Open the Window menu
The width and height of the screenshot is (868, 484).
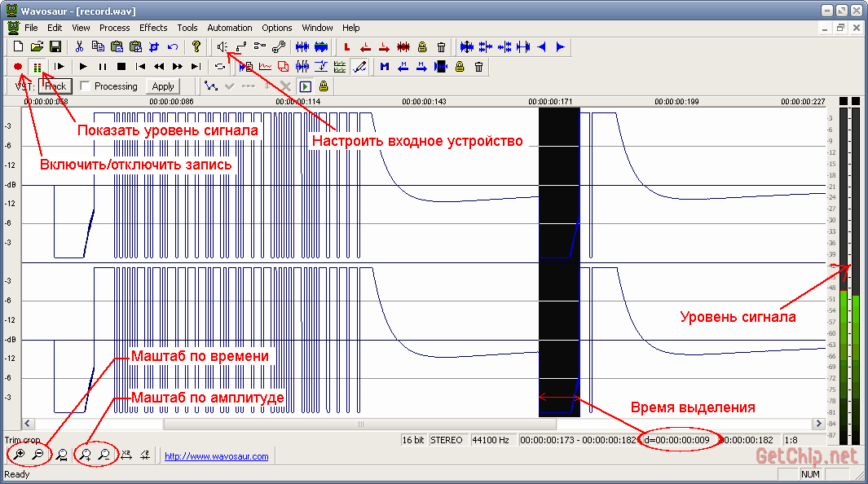[317, 28]
